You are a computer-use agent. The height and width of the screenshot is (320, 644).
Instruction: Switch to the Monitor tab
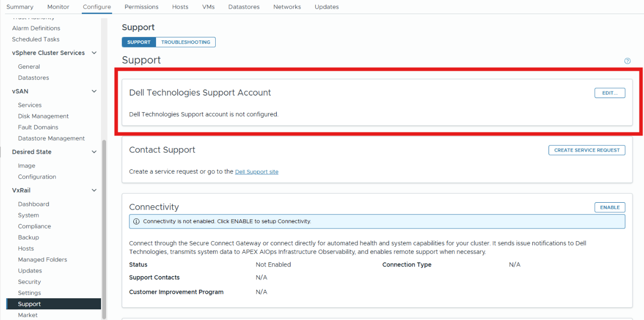pyautogui.click(x=58, y=7)
